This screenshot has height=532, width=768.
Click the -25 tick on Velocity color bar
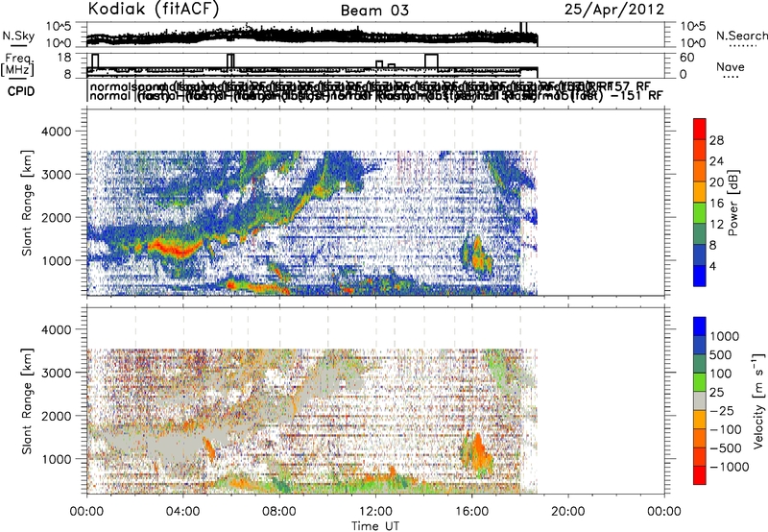click(722, 410)
